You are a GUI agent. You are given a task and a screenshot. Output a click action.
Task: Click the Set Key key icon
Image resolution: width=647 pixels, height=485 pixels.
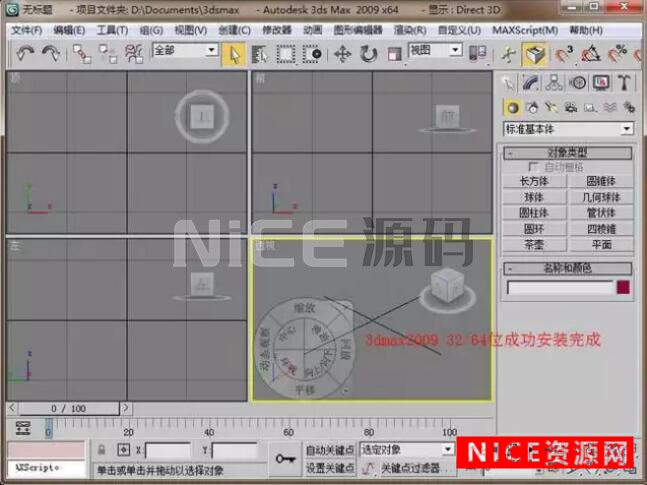pyautogui.click(x=288, y=458)
